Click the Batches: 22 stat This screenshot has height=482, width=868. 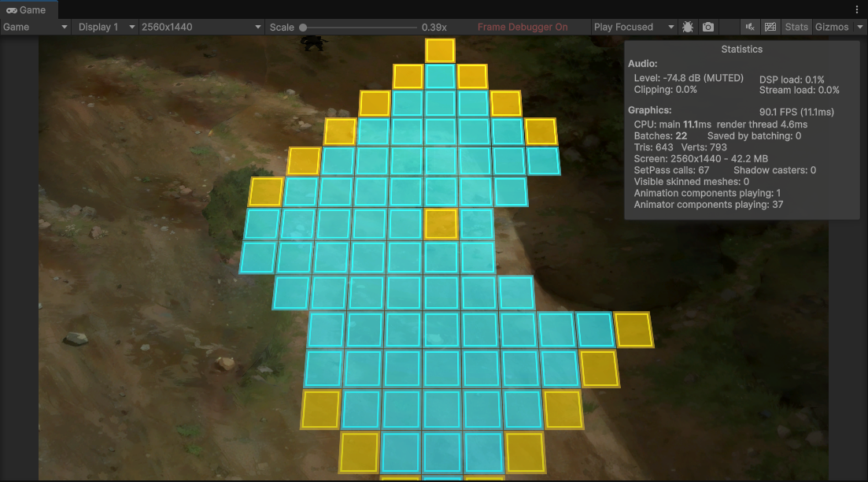(660, 135)
